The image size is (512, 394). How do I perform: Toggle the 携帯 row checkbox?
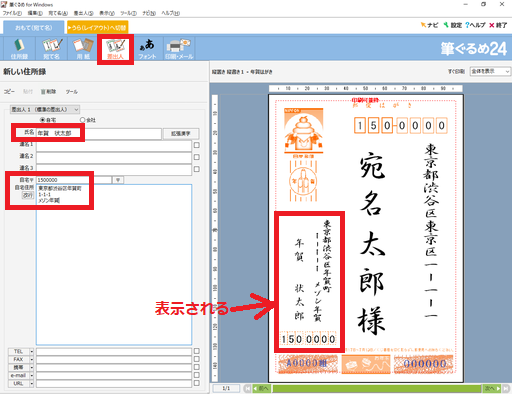[197, 367]
